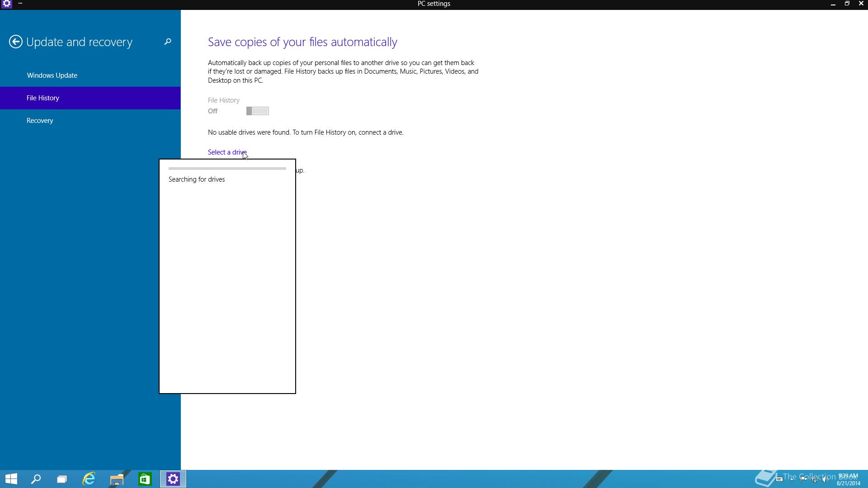Open the Windows Start button
Screen dimensions: 868x488
pyautogui.click(x=11, y=479)
